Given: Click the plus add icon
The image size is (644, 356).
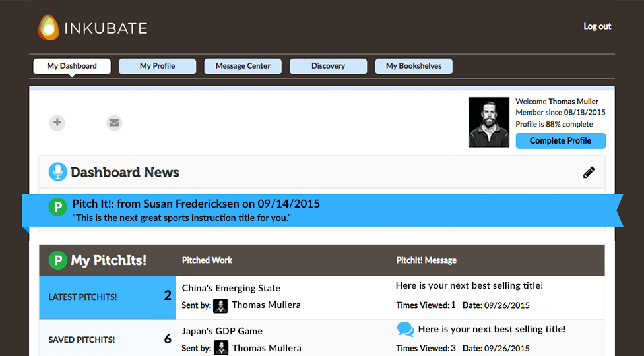Looking at the screenshot, I should pos(57,122).
